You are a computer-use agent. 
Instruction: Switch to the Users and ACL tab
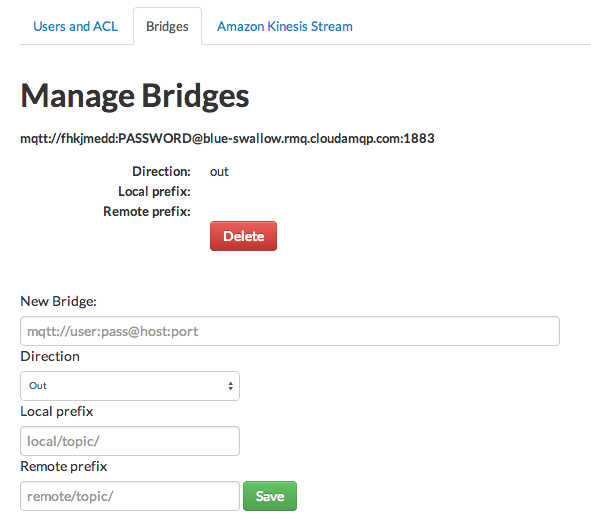click(75, 26)
